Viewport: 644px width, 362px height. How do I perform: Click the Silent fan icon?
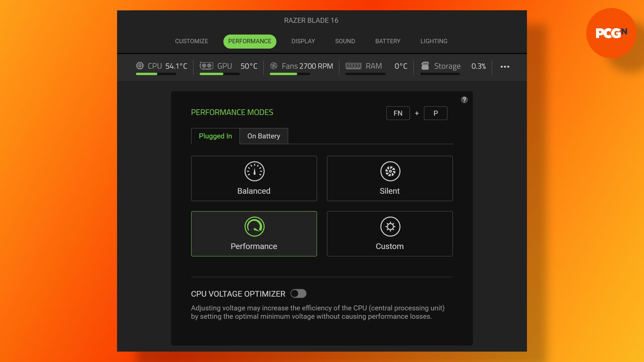tap(390, 171)
